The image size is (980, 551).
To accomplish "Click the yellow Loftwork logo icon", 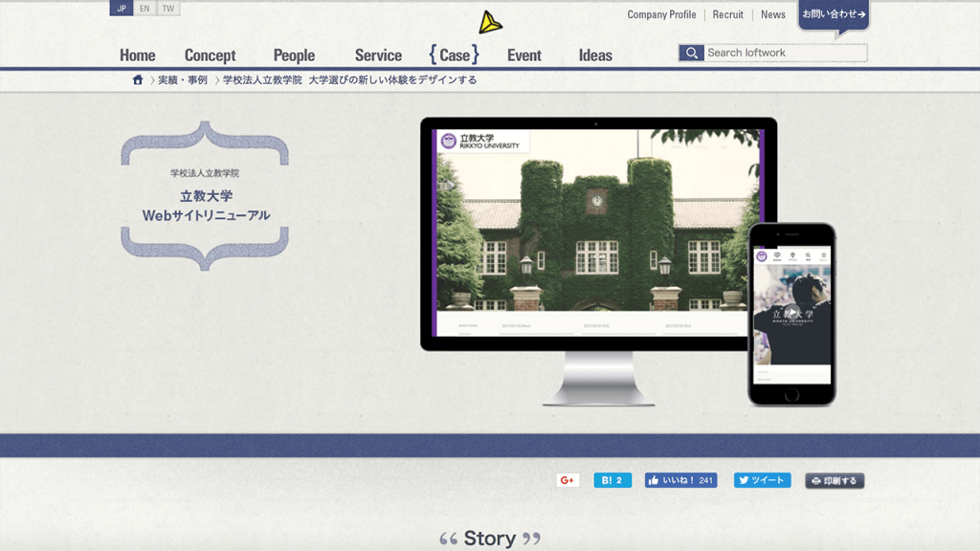I will click(490, 23).
